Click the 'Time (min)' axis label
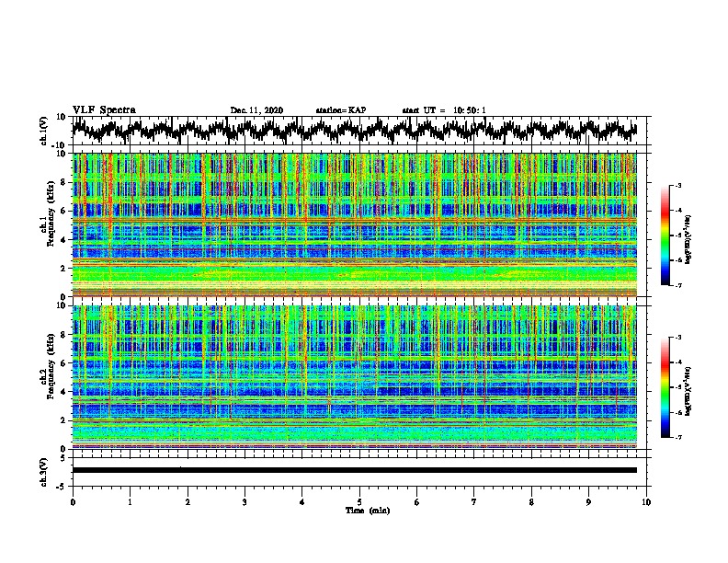 click(x=368, y=511)
